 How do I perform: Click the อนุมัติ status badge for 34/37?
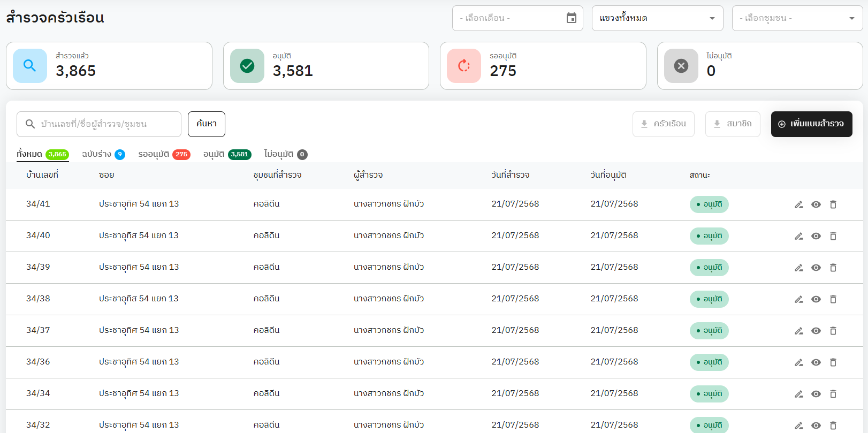[x=709, y=331]
